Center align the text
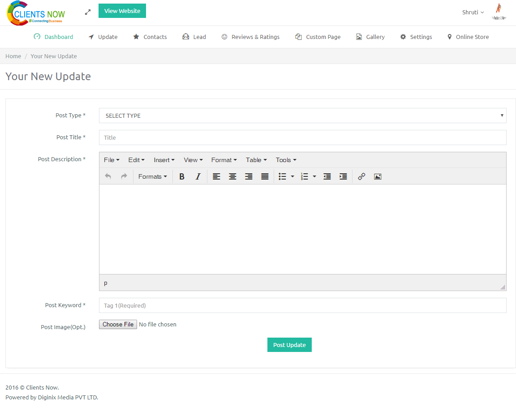516x420 pixels. 232,176
